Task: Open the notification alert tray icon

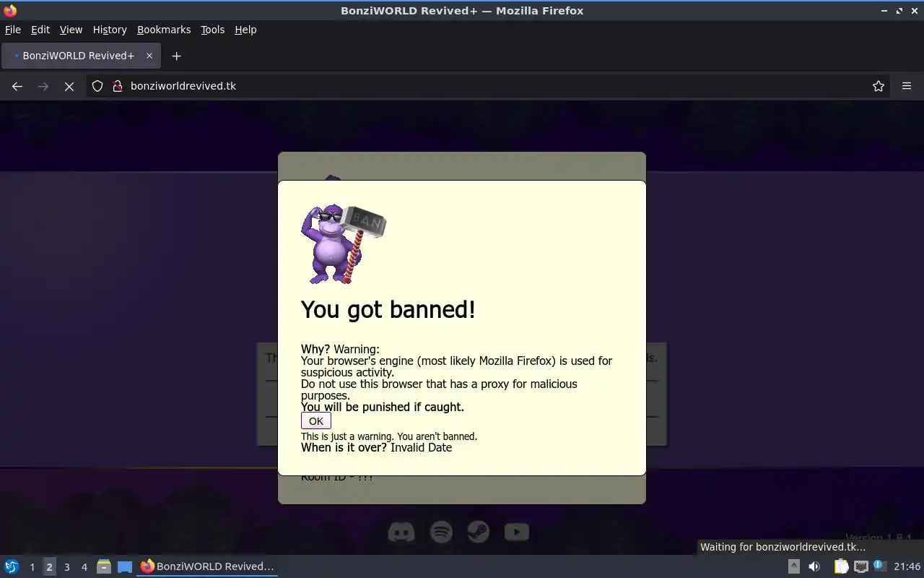Action: click(879, 566)
